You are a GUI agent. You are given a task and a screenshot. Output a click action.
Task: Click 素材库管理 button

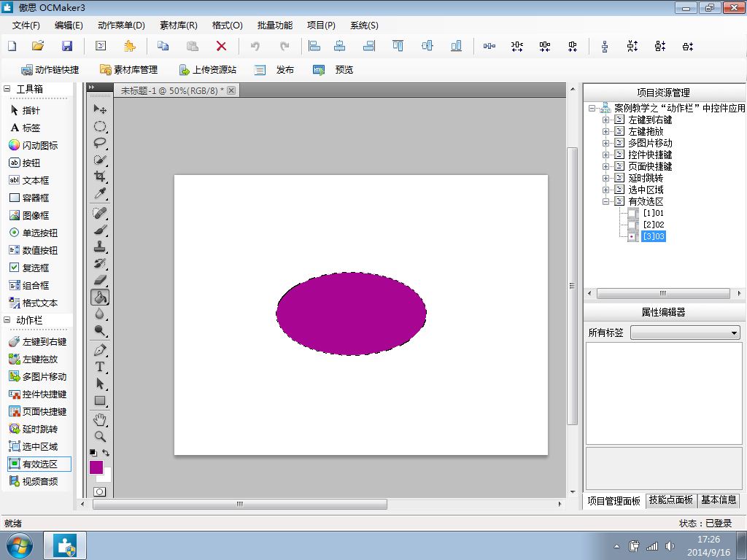click(x=128, y=69)
